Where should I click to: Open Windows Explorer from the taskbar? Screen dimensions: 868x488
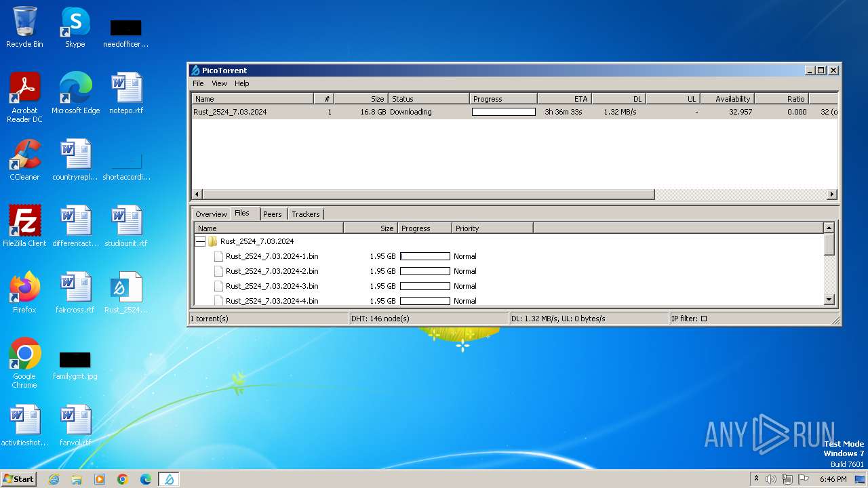coord(77,479)
